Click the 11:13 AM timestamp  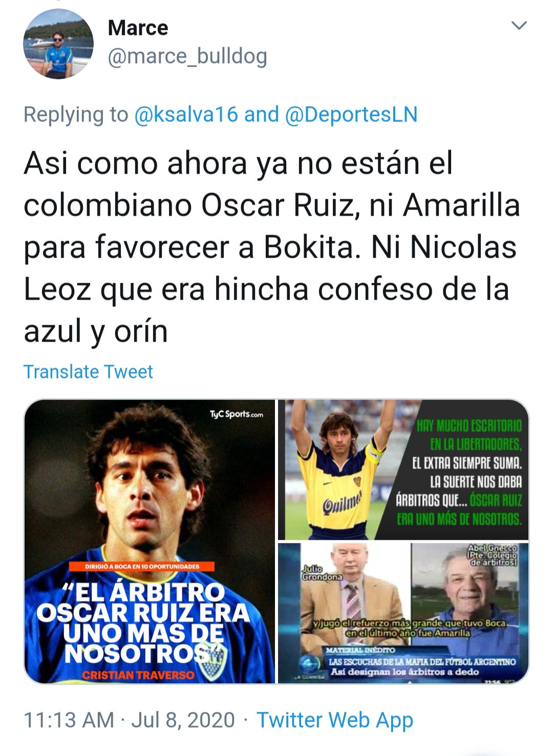(69, 720)
